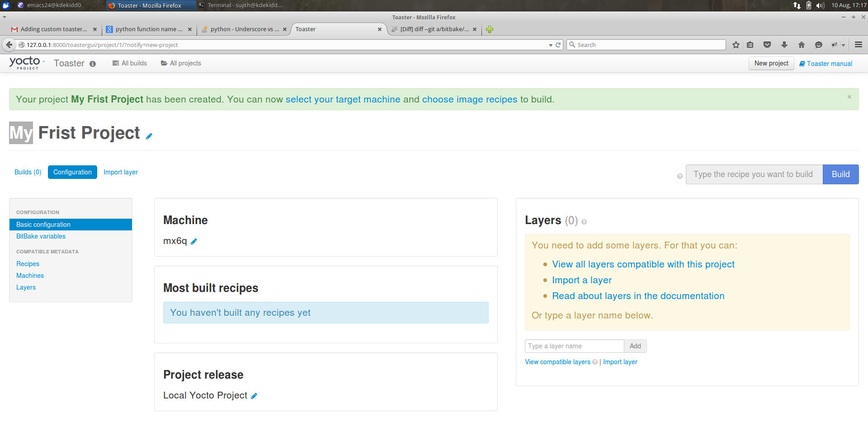The width and height of the screenshot is (868, 431).
Task: Show help icon after View compatible layers
Action: [595, 362]
